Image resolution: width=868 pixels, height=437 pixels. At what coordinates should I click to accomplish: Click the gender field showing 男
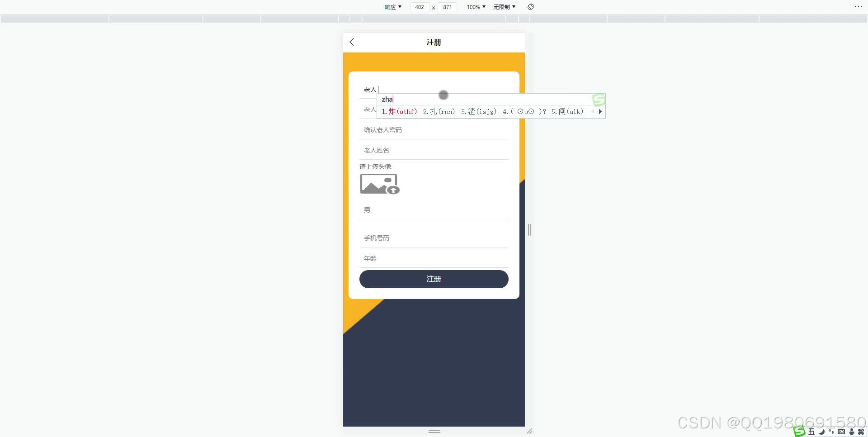click(x=434, y=210)
